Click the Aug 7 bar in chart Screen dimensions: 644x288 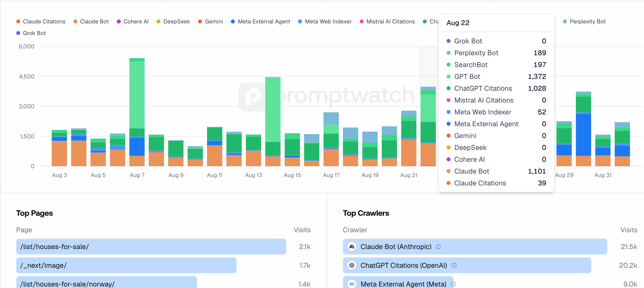pyautogui.click(x=137, y=112)
